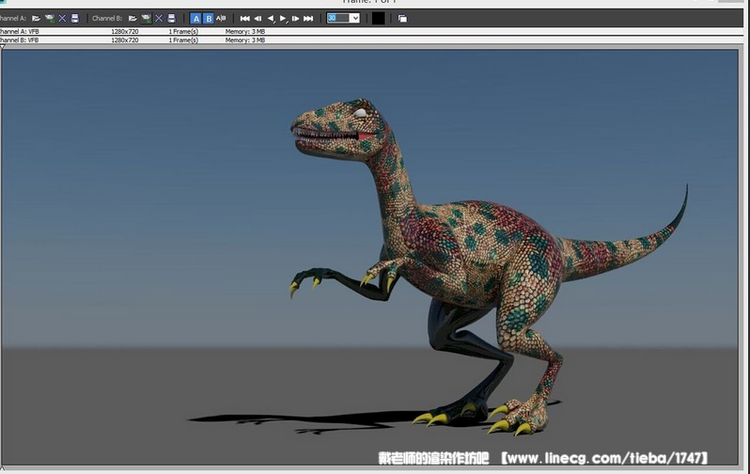750x474 pixels.
Task: Toggle the double buffer icon
Action: 403,19
